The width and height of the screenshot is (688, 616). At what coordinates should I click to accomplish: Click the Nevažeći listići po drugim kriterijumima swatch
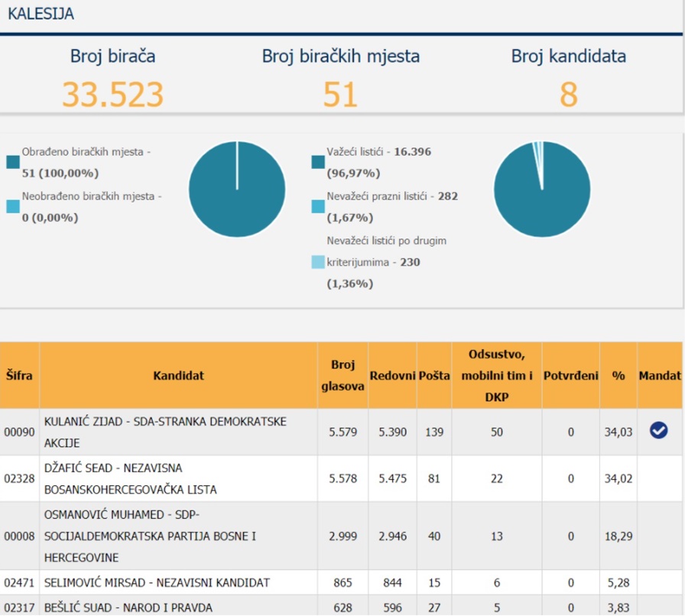(318, 262)
